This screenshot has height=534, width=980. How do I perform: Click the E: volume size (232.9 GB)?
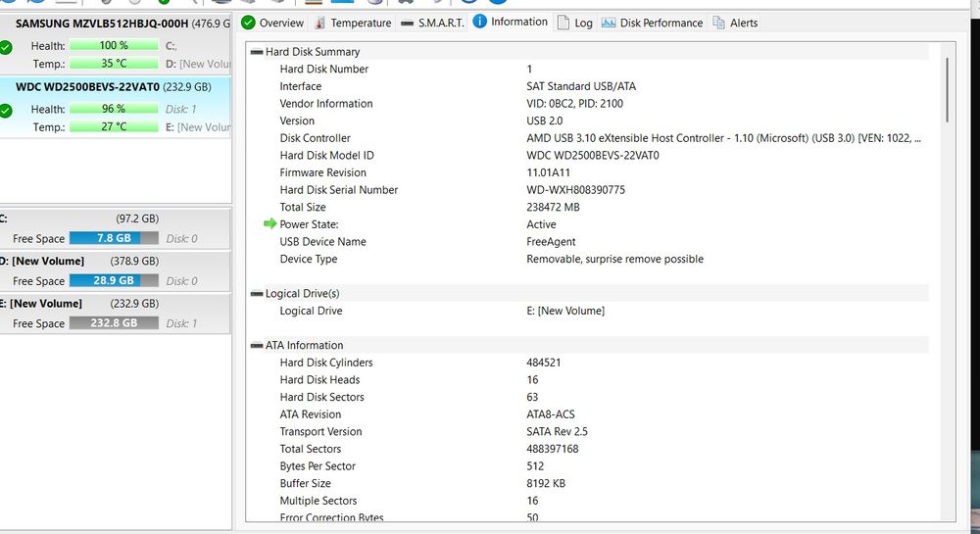[x=134, y=304]
